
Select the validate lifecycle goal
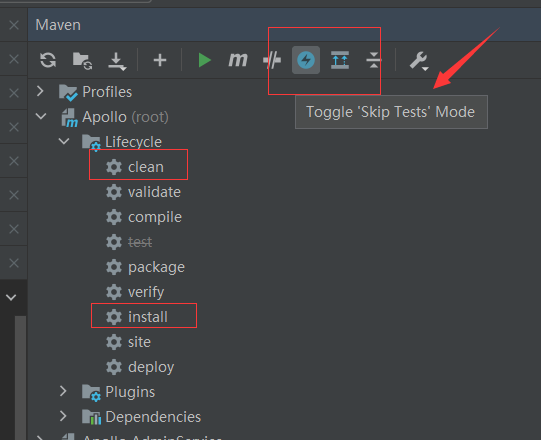(154, 192)
